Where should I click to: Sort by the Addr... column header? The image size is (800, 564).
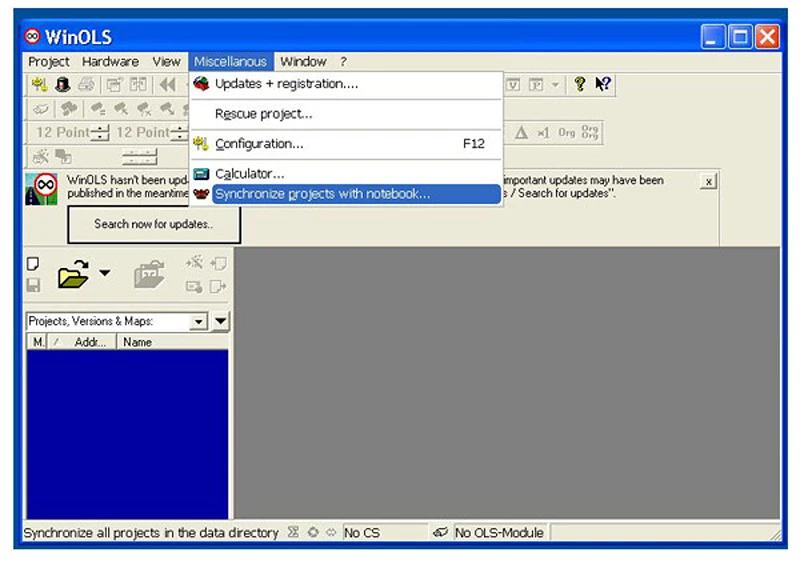tap(82, 342)
